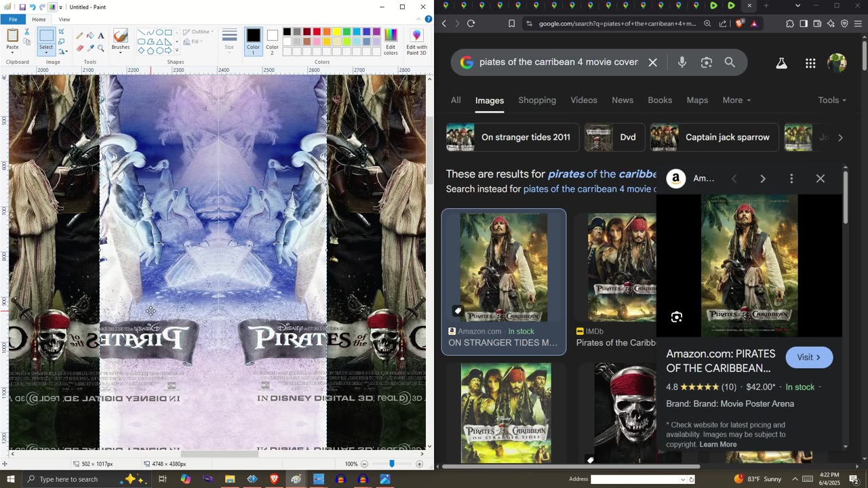Click the Undo arrow in Paint
868x488 pixels.
(x=32, y=7)
